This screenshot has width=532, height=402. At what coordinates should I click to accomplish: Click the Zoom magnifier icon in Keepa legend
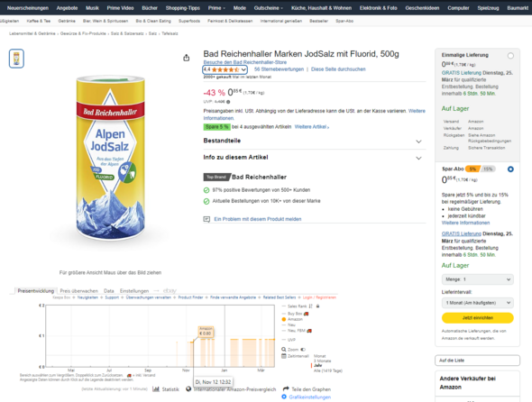pyautogui.click(x=284, y=349)
